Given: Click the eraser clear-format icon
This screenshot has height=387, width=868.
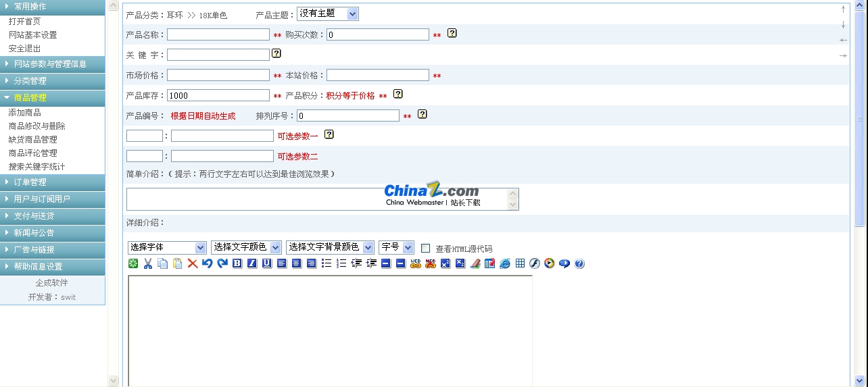Looking at the screenshot, I should 475,263.
